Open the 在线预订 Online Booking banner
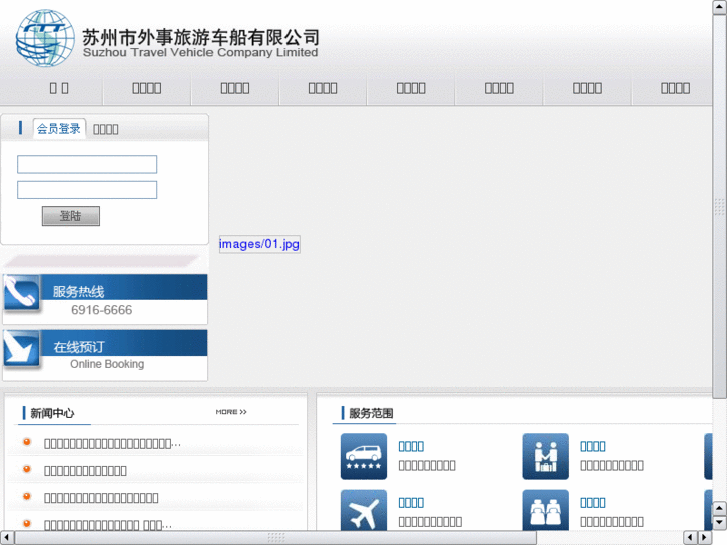The image size is (727, 545). (105, 355)
